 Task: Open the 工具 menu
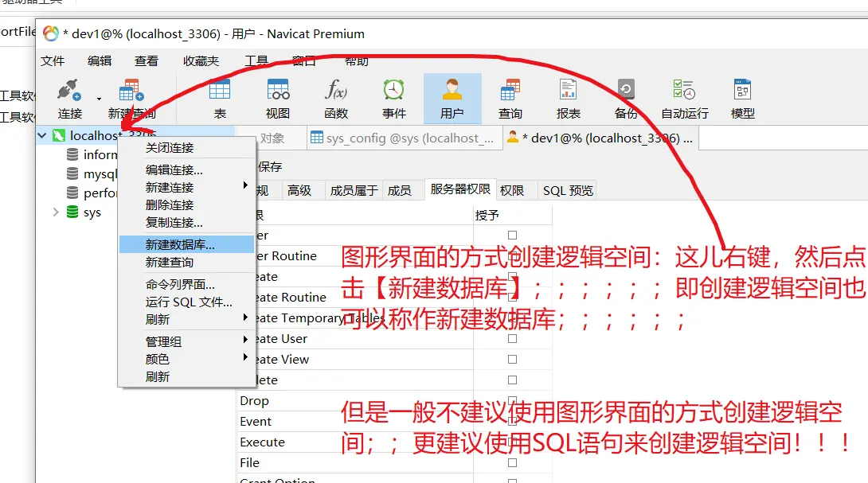(x=256, y=60)
